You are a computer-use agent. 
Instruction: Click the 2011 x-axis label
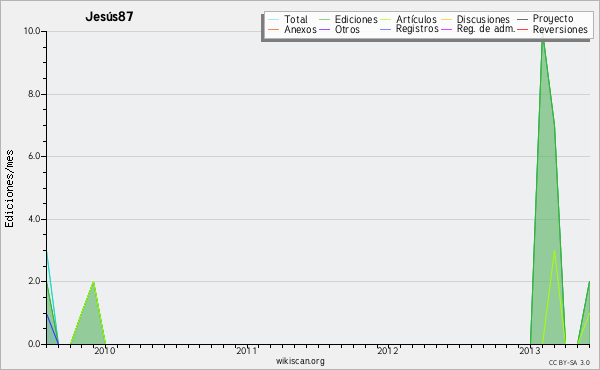pos(246,351)
